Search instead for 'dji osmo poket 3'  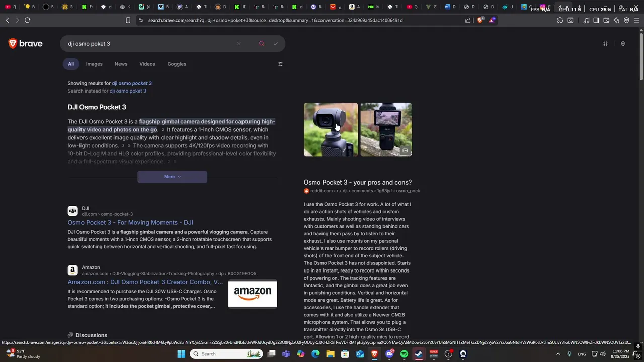coord(128,91)
